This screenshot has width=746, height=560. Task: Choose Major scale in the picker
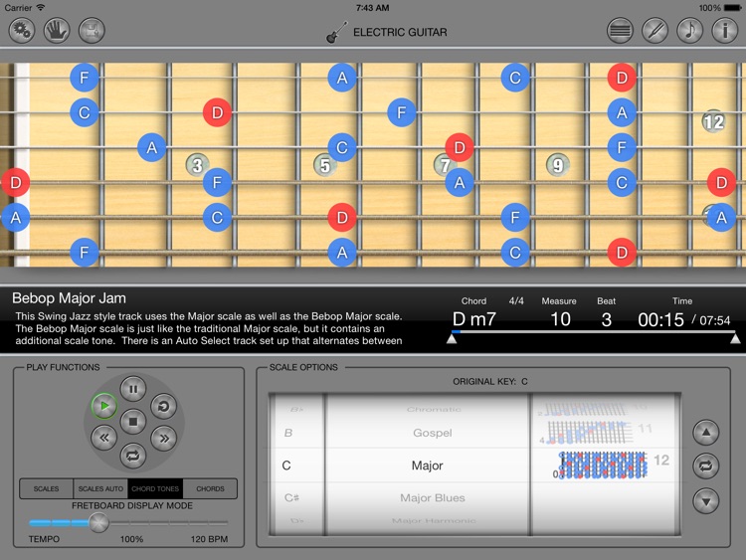428,466
